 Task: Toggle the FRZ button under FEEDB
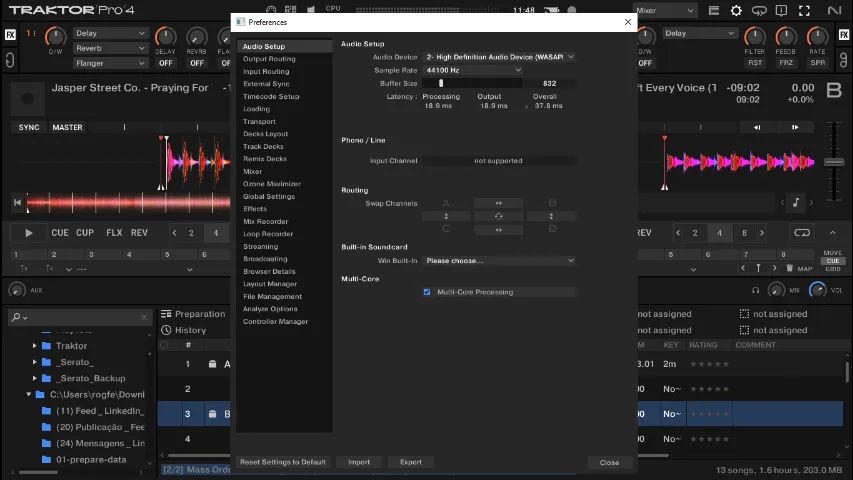pos(786,63)
